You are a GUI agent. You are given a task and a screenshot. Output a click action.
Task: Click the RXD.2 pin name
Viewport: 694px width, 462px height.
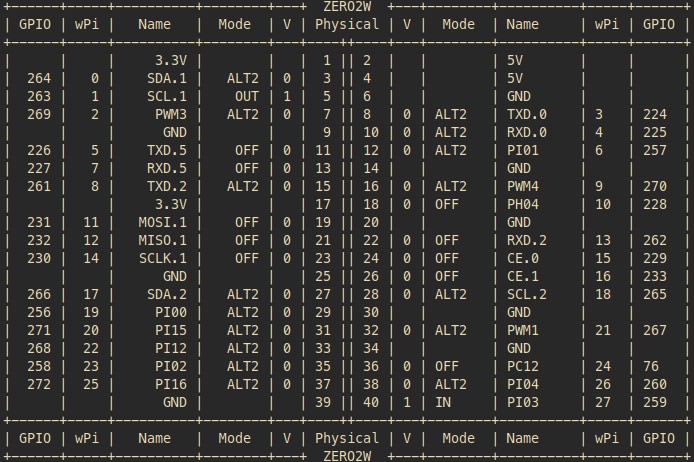pyautogui.click(x=527, y=240)
